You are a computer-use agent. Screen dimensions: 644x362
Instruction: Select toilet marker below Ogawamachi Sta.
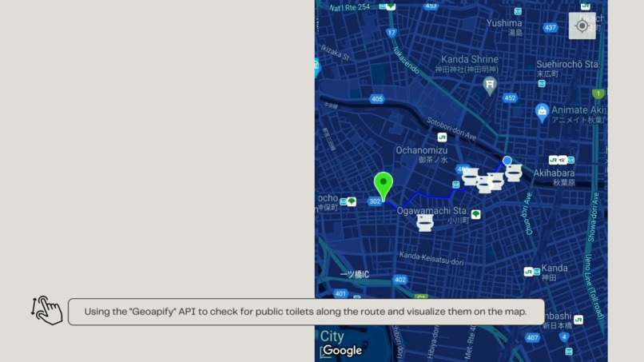click(425, 223)
